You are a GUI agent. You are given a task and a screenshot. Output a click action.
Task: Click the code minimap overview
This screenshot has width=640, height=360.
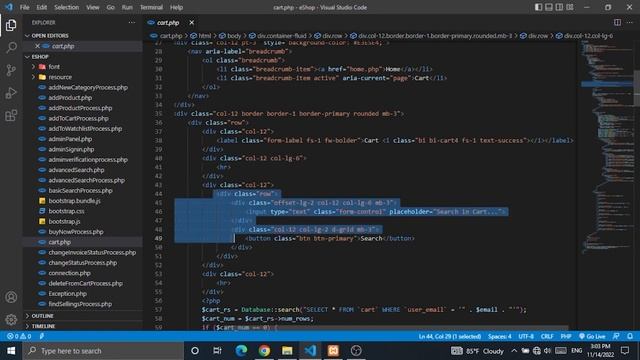coord(607,147)
